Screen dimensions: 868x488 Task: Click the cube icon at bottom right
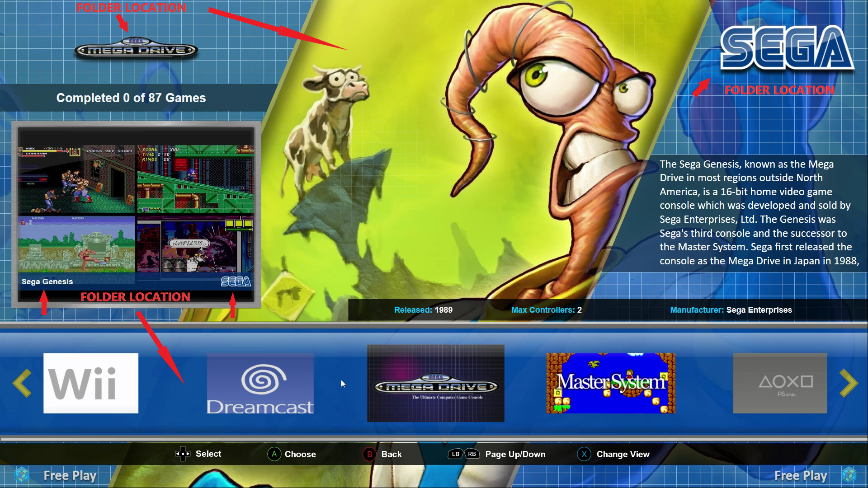[x=849, y=475]
